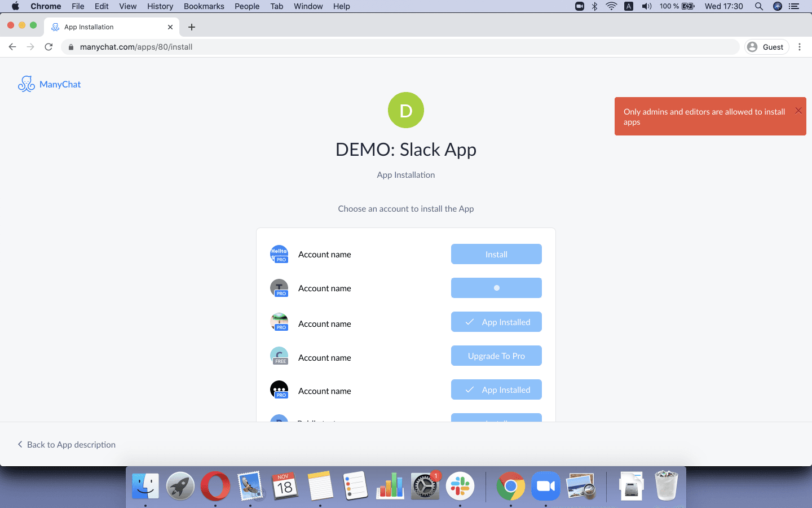Open the Help menu
This screenshot has width=812, height=508.
point(342,6)
